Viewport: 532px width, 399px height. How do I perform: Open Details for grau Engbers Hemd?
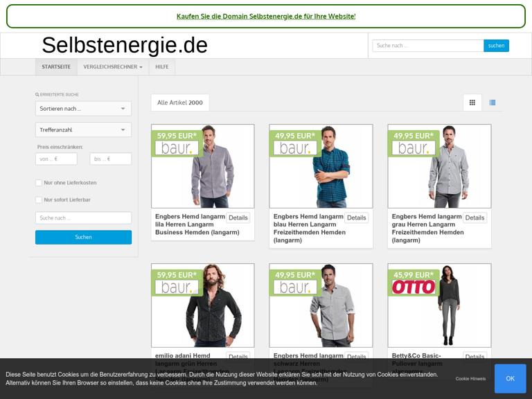[475, 218]
